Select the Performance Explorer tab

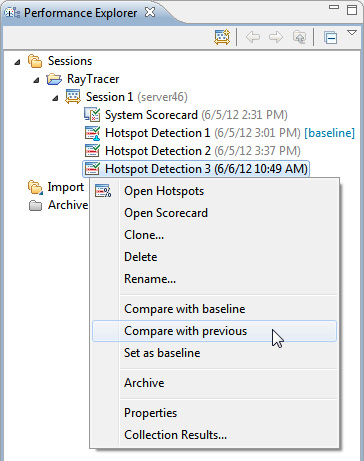(x=80, y=13)
